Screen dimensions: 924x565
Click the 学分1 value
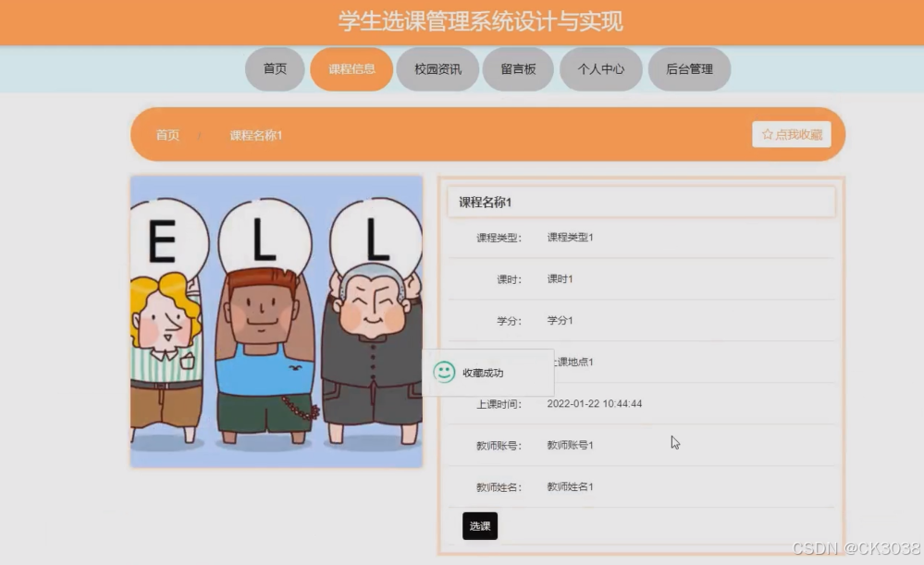click(x=560, y=320)
